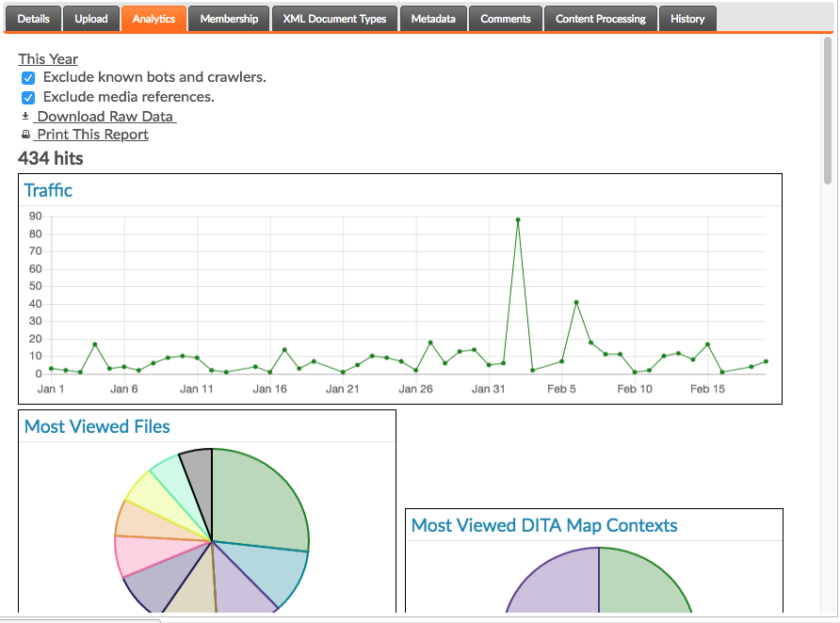Switch to the Comments tab
840x623 pixels.
505,19
